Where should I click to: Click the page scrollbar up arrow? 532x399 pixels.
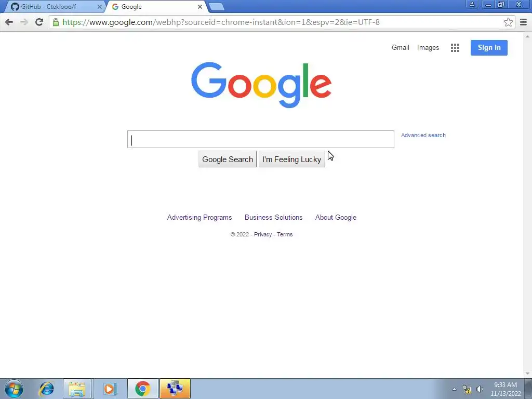tap(527, 36)
